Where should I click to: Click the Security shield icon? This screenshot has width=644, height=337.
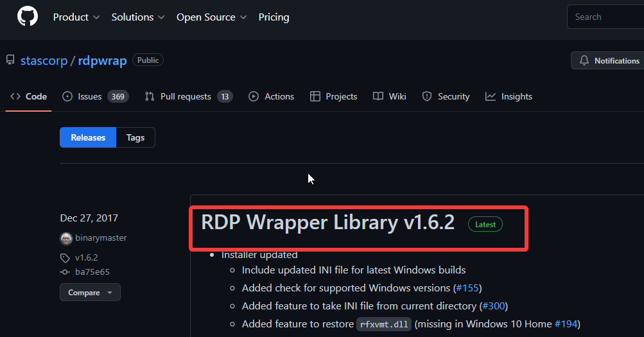coord(427,96)
